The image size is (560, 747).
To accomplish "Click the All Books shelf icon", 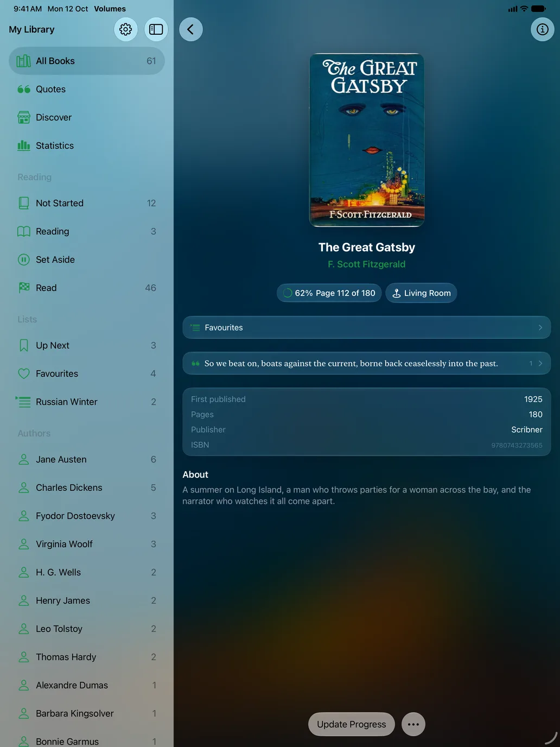I will click(24, 61).
